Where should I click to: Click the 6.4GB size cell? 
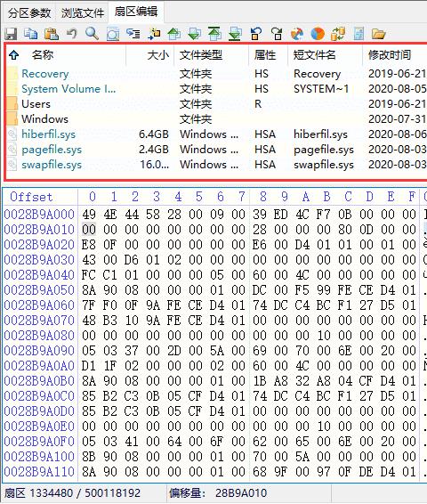[154, 134]
